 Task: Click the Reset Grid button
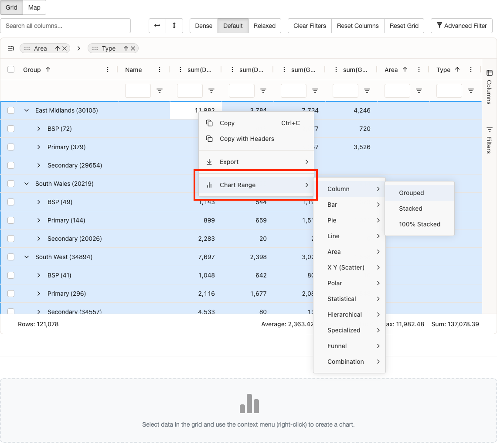404,26
